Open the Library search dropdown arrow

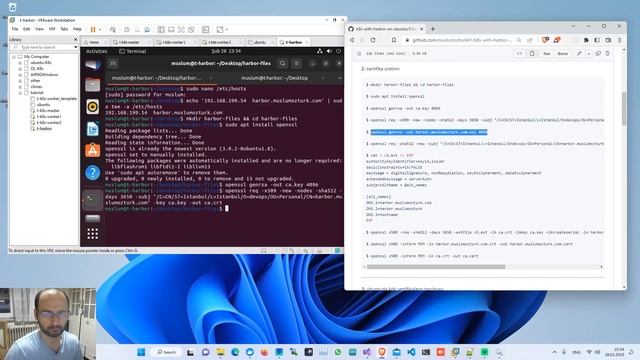(x=76, y=47)
